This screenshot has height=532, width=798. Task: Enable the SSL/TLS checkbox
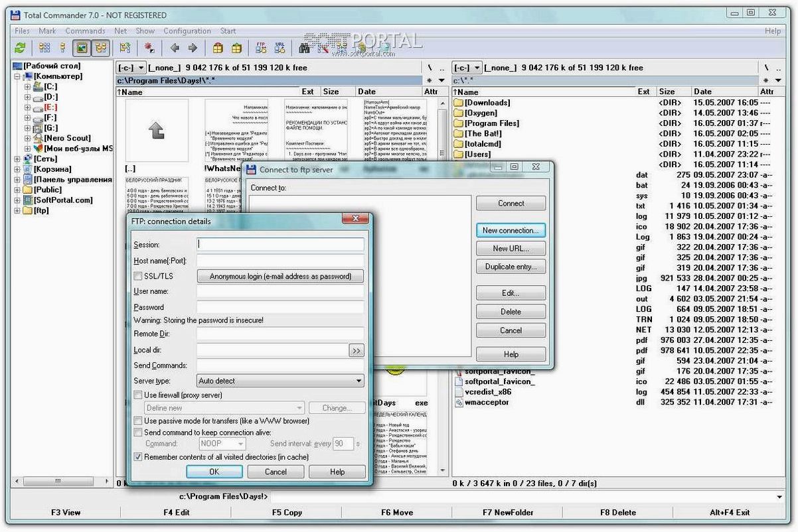pos(138,276)
